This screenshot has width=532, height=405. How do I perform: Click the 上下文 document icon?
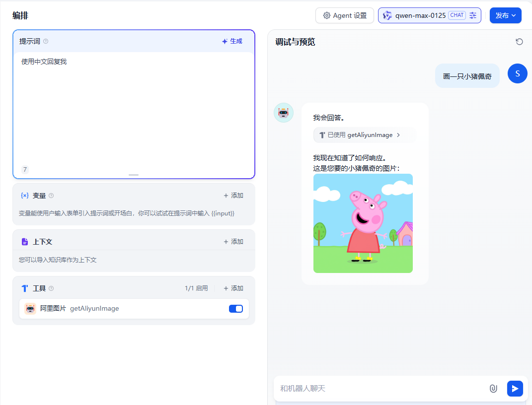25,242
